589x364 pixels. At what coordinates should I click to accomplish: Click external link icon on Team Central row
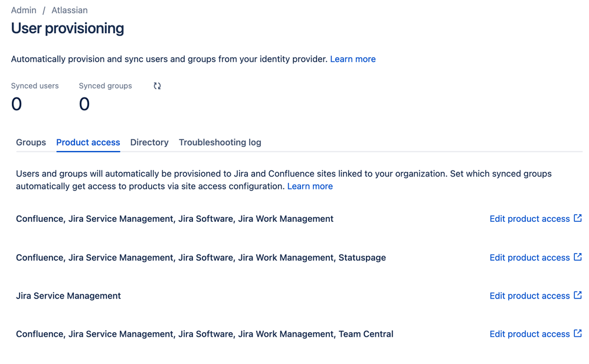[x=578, y=333]
